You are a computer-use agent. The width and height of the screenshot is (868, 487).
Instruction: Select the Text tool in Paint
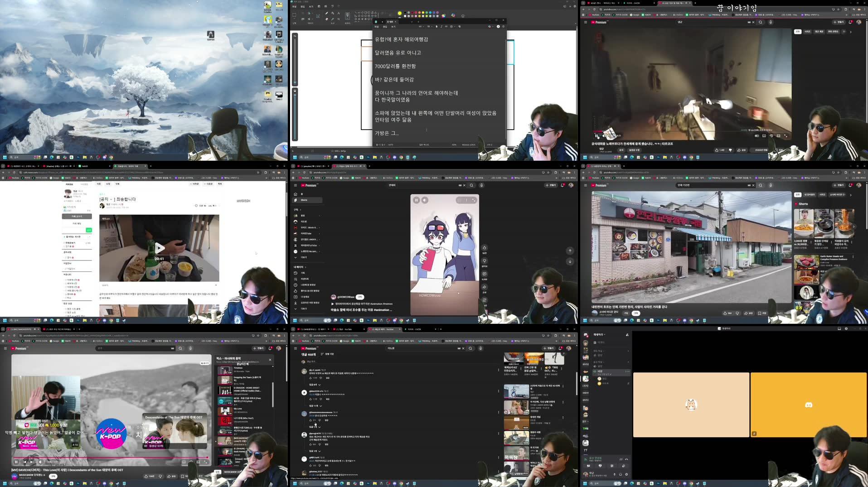[339, 13]
